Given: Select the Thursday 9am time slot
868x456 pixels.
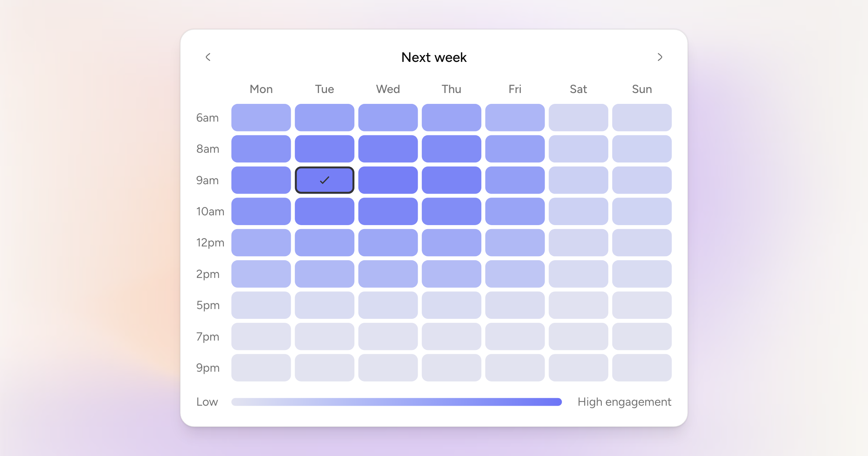Looking at the screenshot, I should coord(451,180).
